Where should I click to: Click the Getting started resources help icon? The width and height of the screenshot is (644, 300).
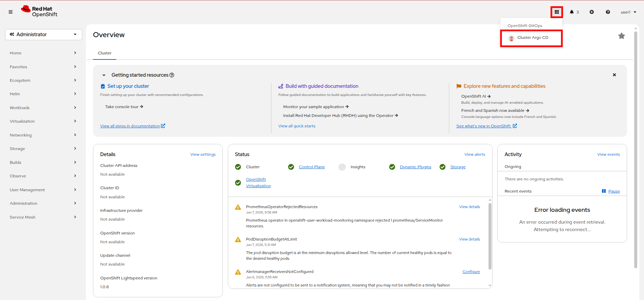172,75
